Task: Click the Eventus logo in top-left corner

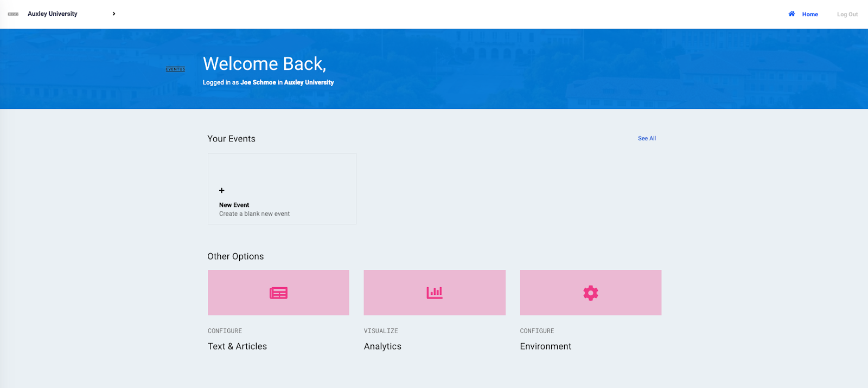Action: click(x=14, y=14)
